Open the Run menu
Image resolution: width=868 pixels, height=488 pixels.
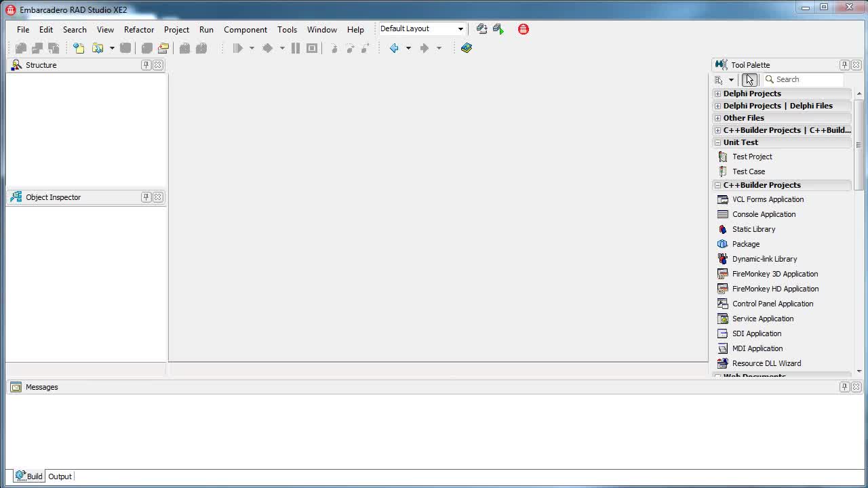[206, 29]
